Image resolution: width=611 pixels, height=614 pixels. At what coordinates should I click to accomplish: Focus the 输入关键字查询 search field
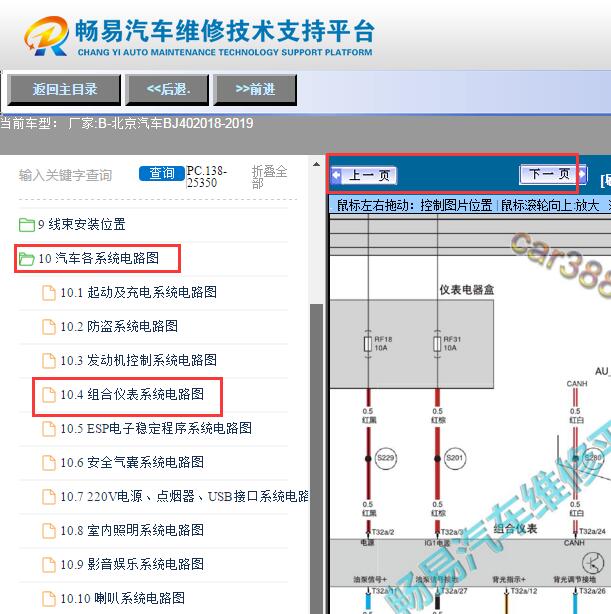click(65, 175)
